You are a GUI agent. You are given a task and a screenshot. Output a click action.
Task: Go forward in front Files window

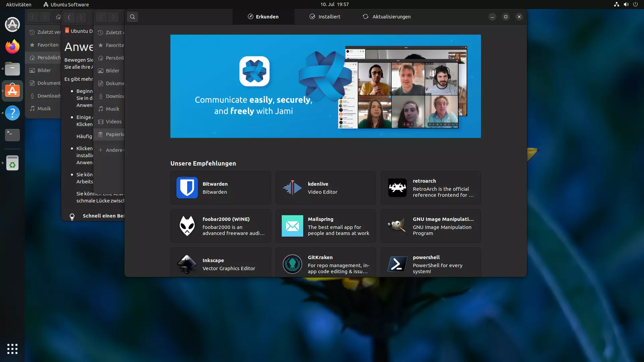pyautogui.click(x=113, y=17)
